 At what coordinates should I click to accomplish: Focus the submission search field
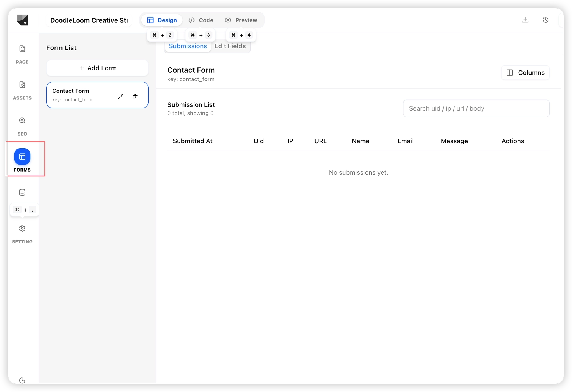click(x=476, y=108)
